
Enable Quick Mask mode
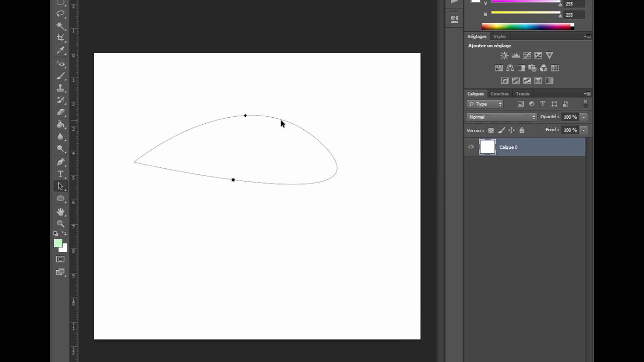[60, 259]
